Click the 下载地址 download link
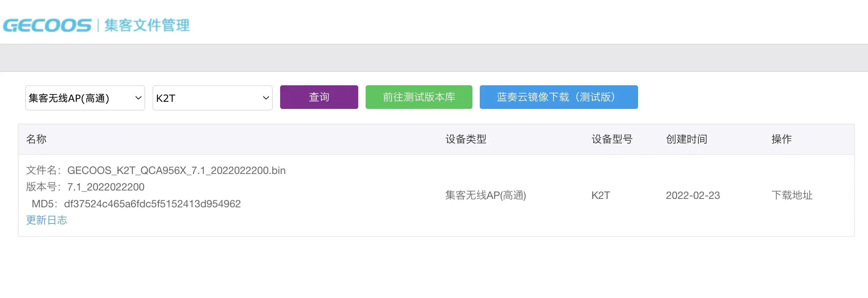 pos(792,195)
